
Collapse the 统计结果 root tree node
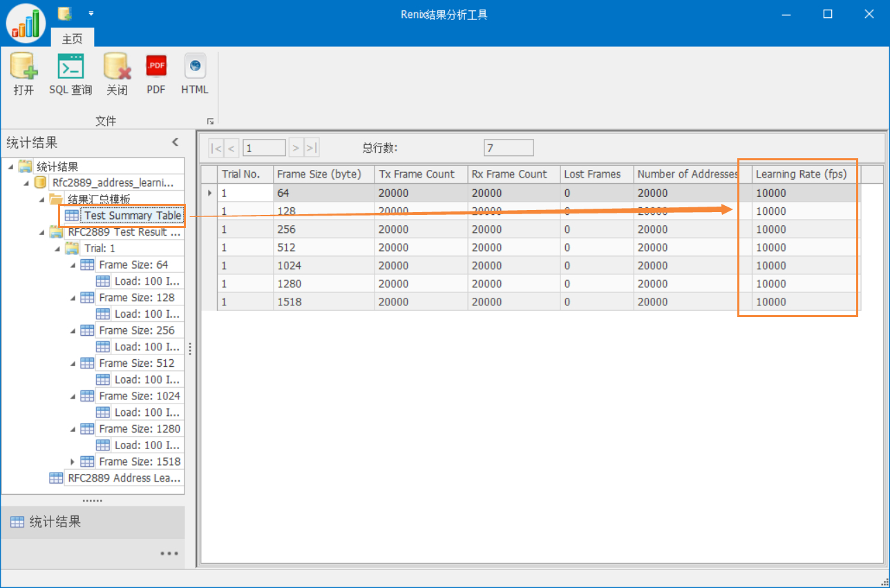(x=10, y=167)
